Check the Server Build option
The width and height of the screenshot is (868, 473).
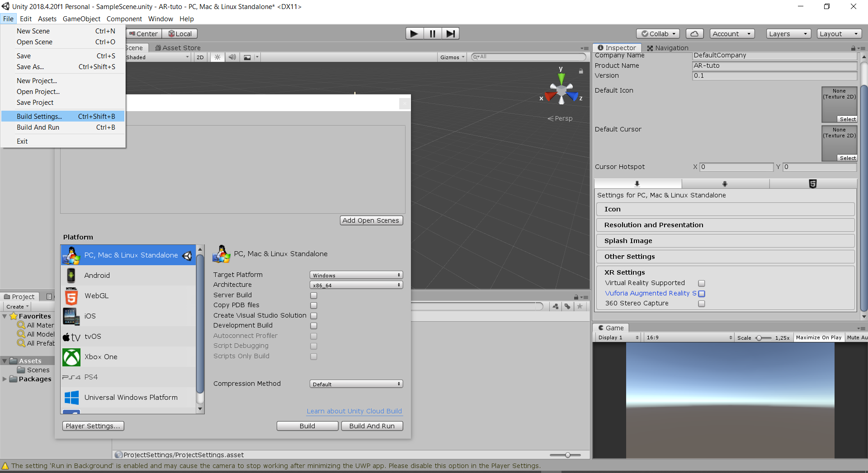[x=314, y=295]
